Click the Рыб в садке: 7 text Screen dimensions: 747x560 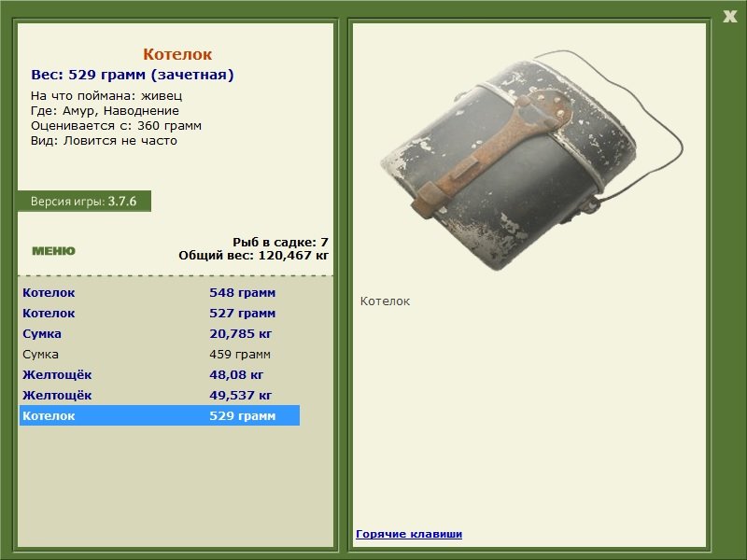pos(280,242)
